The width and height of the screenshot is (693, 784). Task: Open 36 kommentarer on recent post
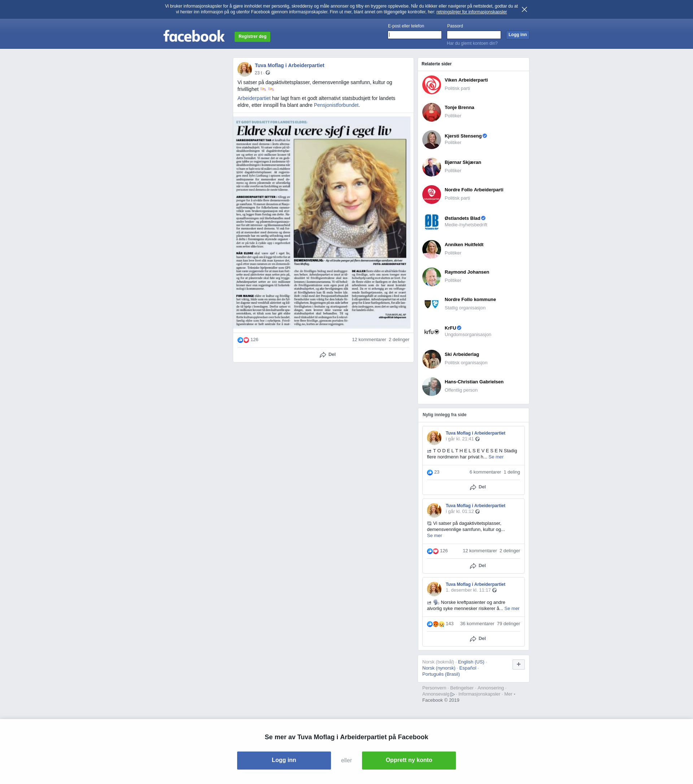[477, 624]
